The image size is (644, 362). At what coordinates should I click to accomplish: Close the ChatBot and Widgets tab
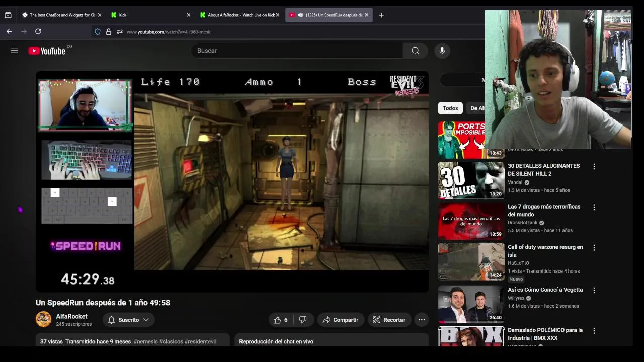tap(99, 15)
